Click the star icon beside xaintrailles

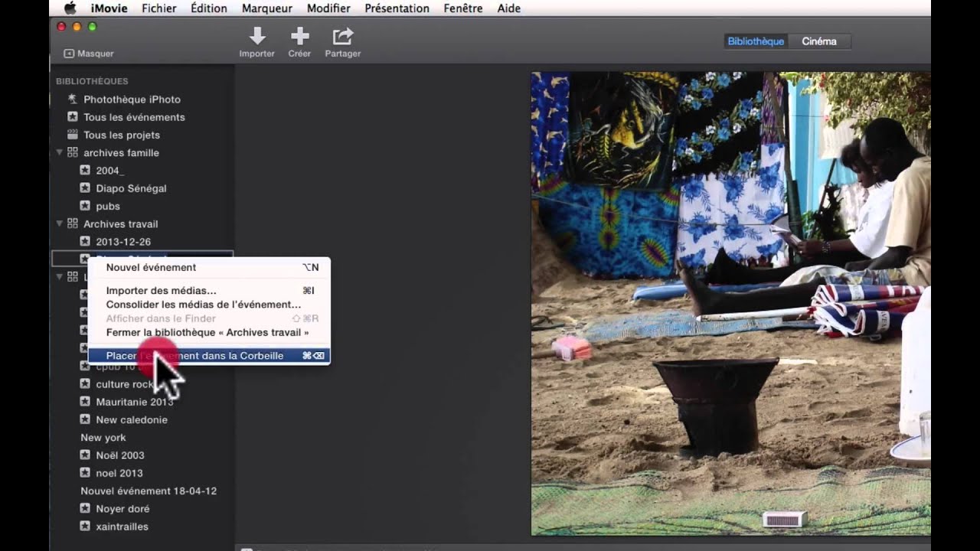click(x=85, y=526)
